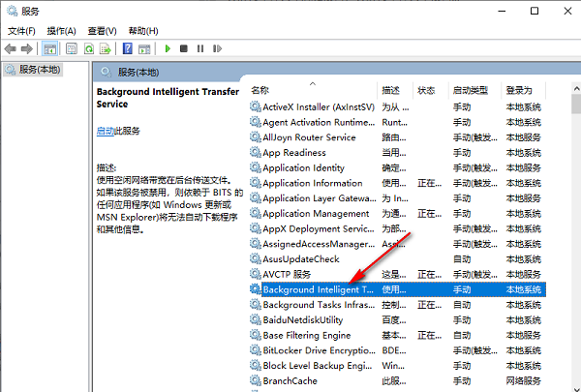Screen dimensions: 581x392
Task: Select Agent Activation Runtime service row
Action: (x=397, y=122)
